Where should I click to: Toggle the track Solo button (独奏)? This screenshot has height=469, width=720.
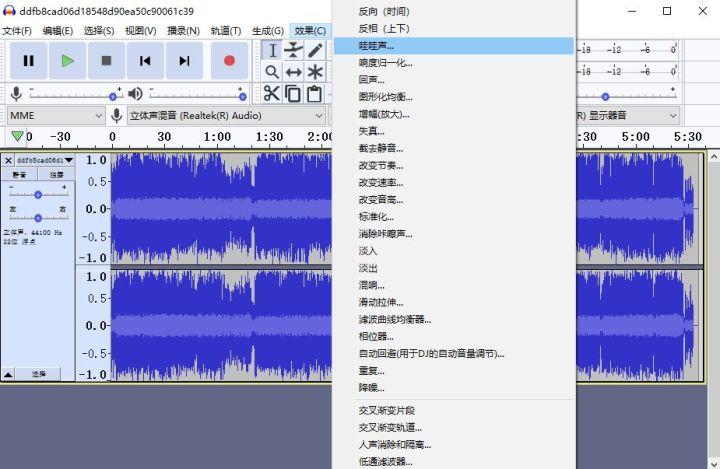[57, 175]
